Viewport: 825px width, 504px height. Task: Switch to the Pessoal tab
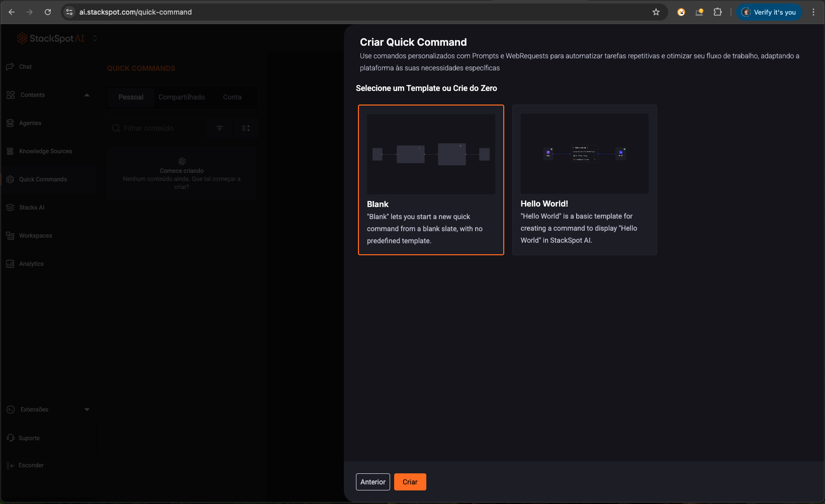click(x=131, y=97)
